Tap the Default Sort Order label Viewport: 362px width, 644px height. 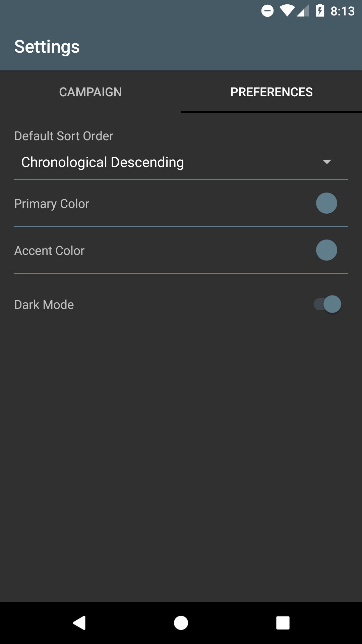coord(64,136)
